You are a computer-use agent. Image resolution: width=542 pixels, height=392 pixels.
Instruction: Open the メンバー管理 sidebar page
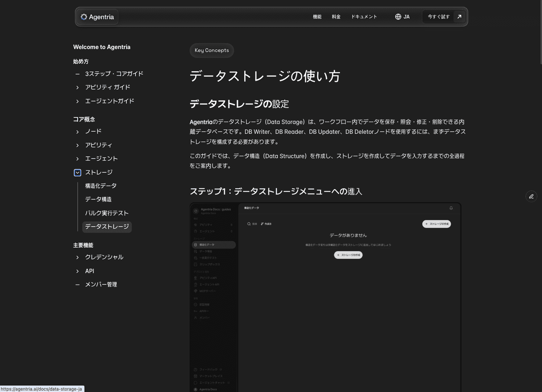(x=101, y=285)
